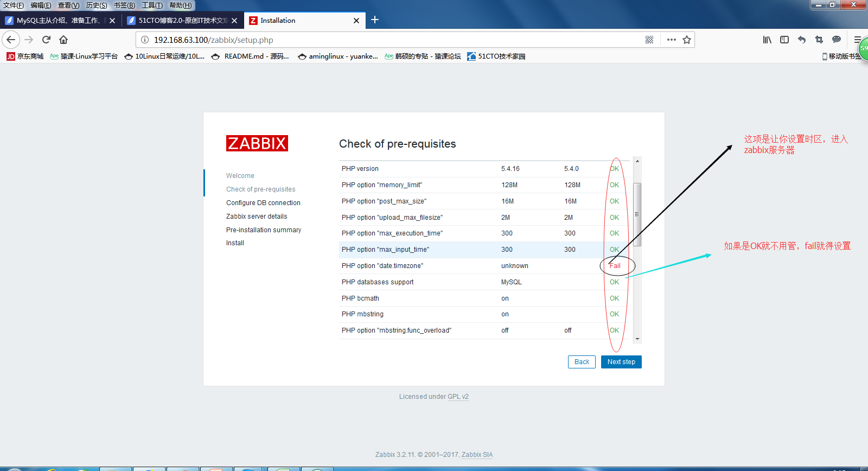Toggle the sidebar view icon
The image size is (868, 471).
pyautogui.click(x=784, y=40)
